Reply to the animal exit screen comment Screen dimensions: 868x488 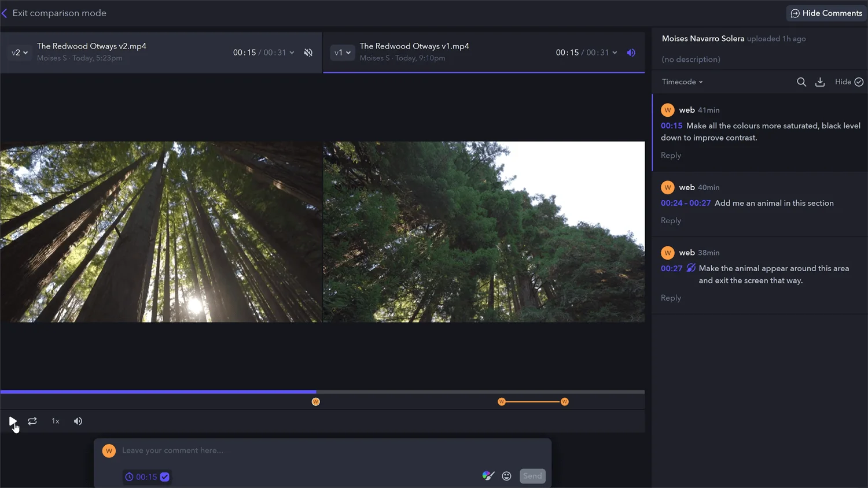coord(671,298)
